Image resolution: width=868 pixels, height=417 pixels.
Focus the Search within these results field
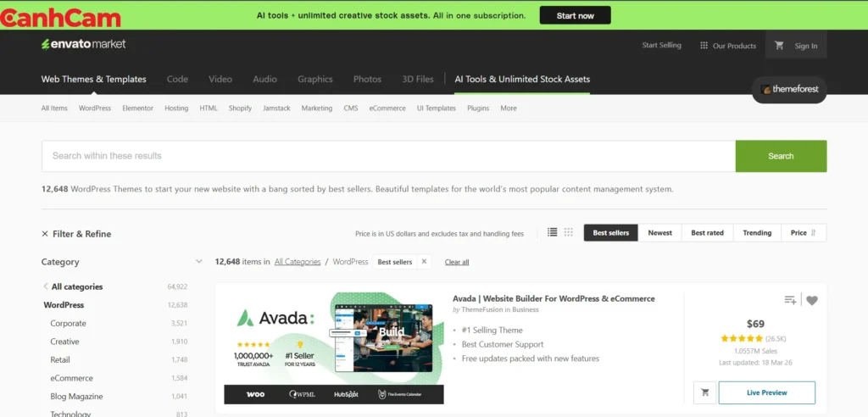click(x=388, y=156)
